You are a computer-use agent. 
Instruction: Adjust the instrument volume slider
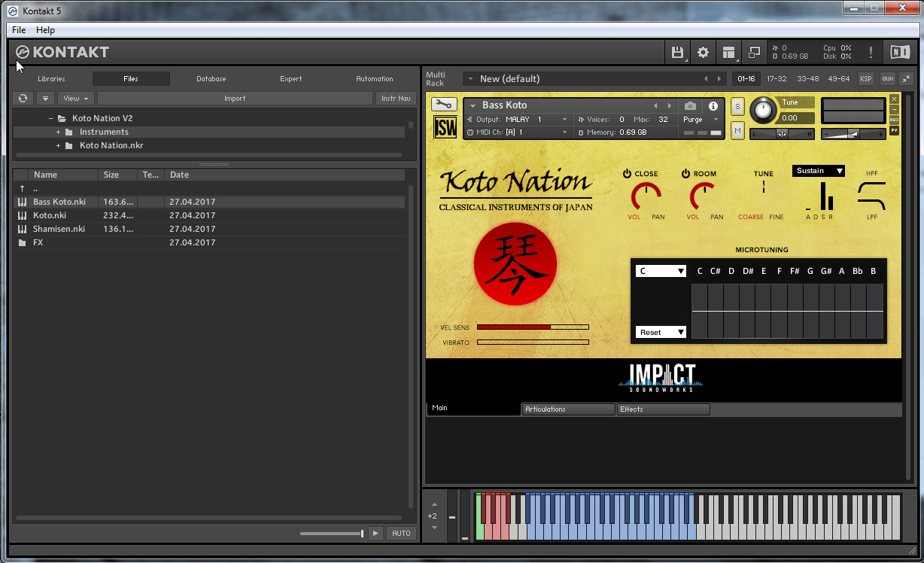(853, 134)
